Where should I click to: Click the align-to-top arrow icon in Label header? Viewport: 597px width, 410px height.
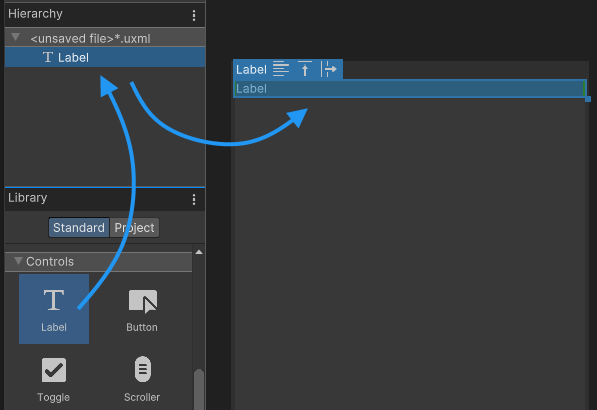pyautogui.click(x=305, y=69)
